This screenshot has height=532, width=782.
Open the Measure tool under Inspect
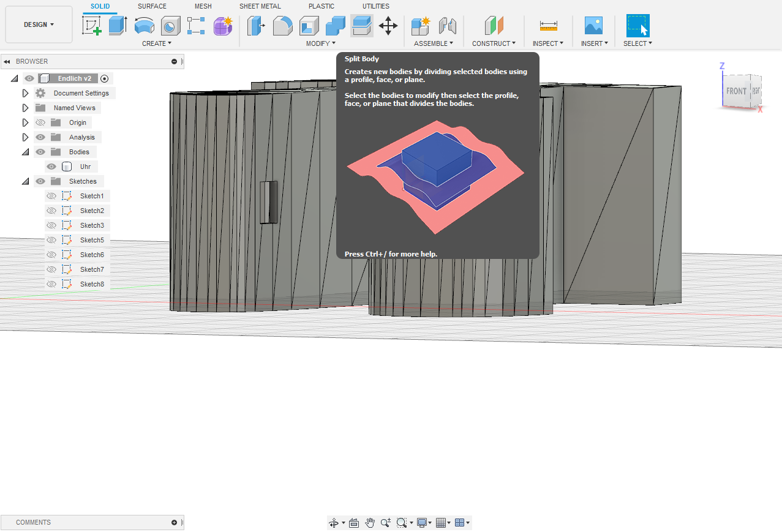point(548,26)
